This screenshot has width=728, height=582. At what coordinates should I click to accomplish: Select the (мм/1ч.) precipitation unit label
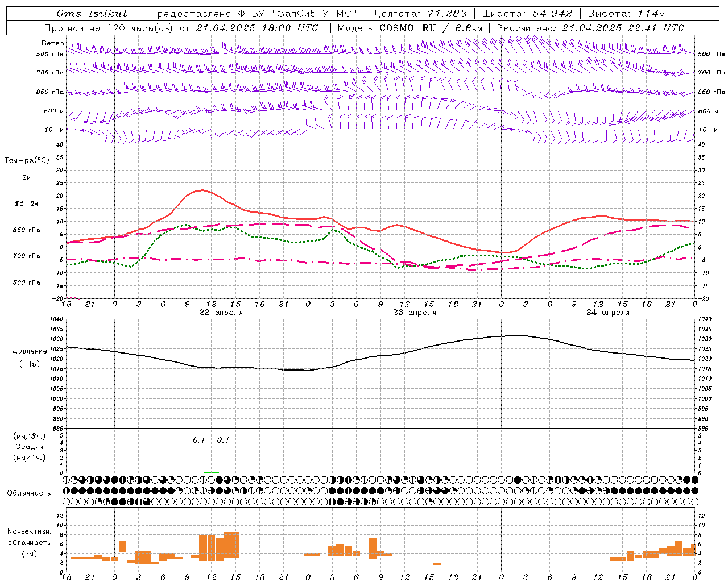click(x=30, y=458)
